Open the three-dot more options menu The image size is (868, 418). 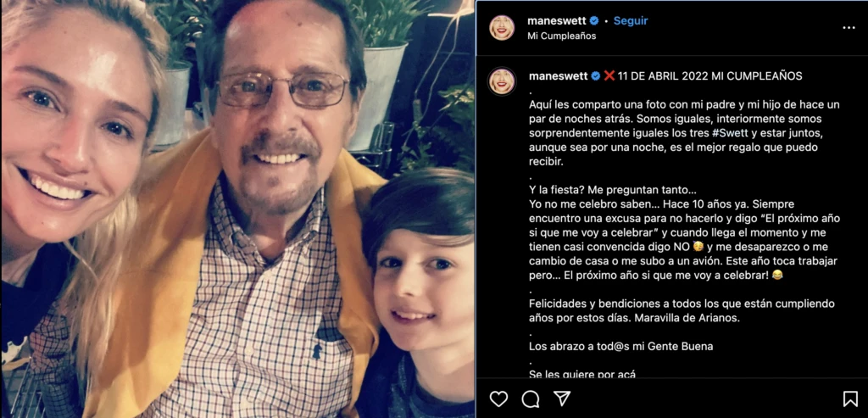point(849,28)
